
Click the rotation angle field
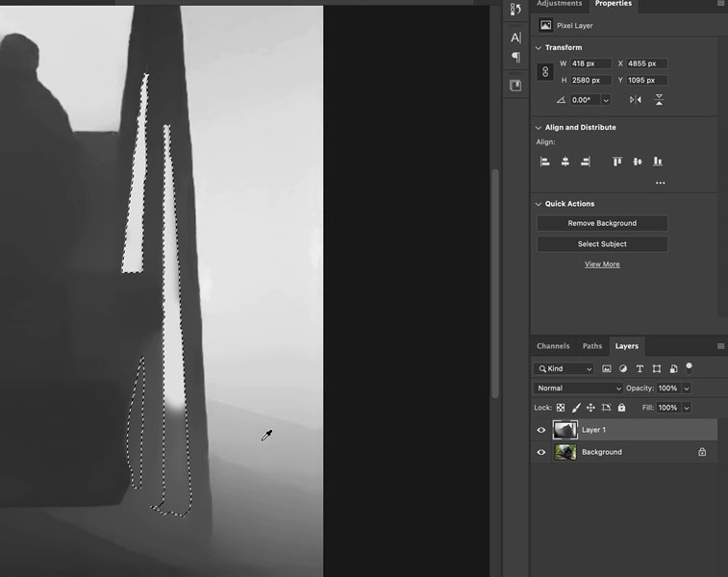585,100
